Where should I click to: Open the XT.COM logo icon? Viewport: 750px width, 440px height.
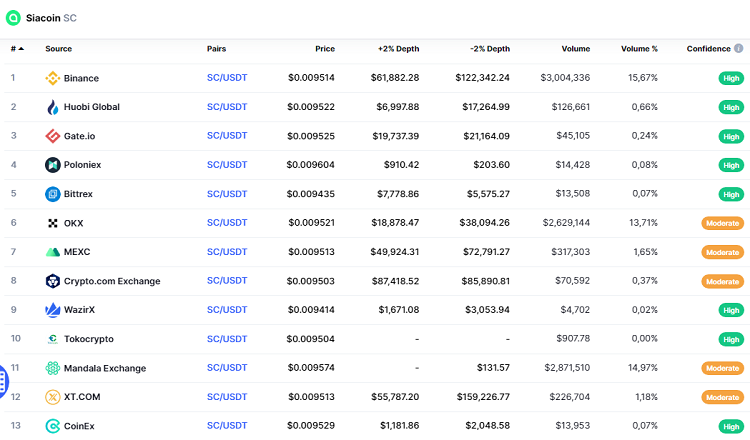point(53,397)
